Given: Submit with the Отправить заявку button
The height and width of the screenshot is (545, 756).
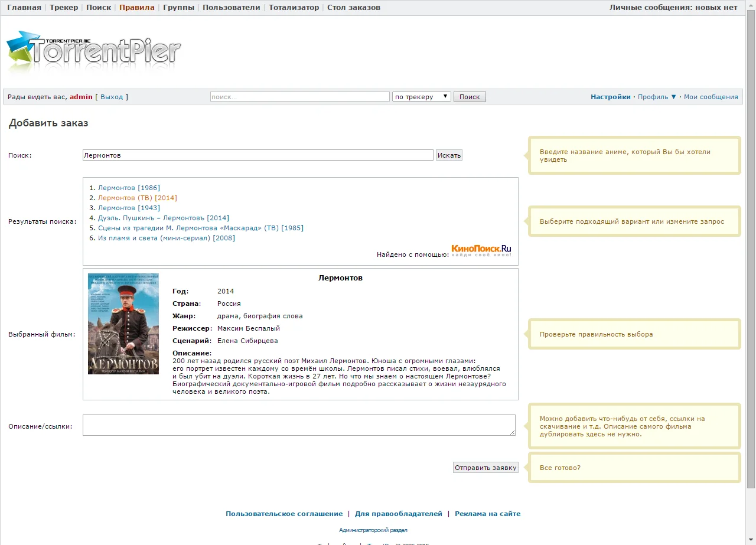Looking at the screenshot, I should coord(485,468).
